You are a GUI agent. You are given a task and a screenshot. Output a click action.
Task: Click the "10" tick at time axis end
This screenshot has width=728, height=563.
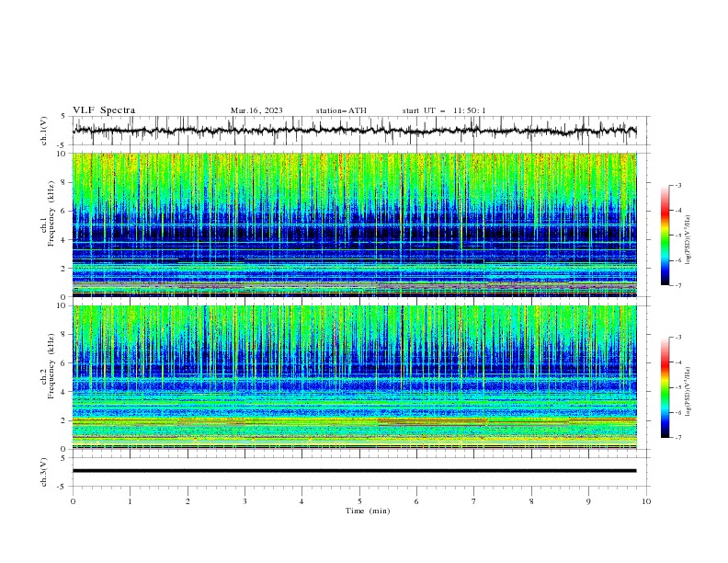tap(646, 501)
